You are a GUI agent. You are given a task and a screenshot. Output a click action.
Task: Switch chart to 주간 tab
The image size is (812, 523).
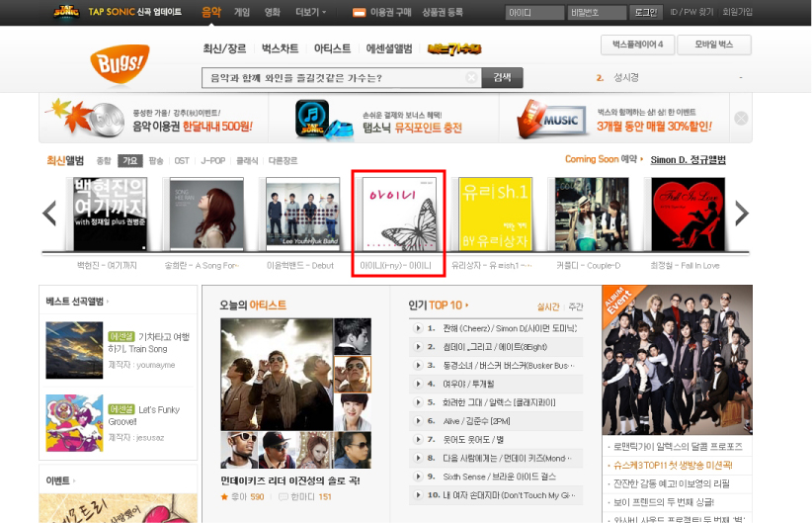576,306
